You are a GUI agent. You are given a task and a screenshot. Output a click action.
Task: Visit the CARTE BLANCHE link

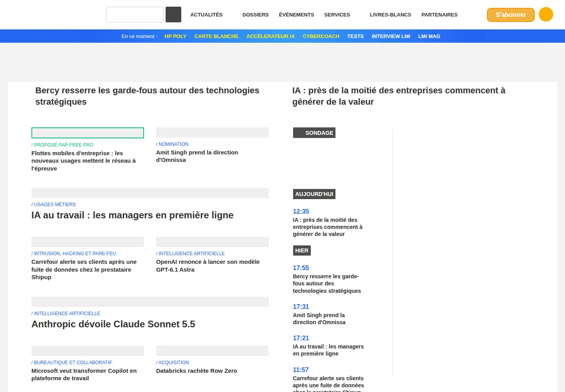(x=217, y=36)
